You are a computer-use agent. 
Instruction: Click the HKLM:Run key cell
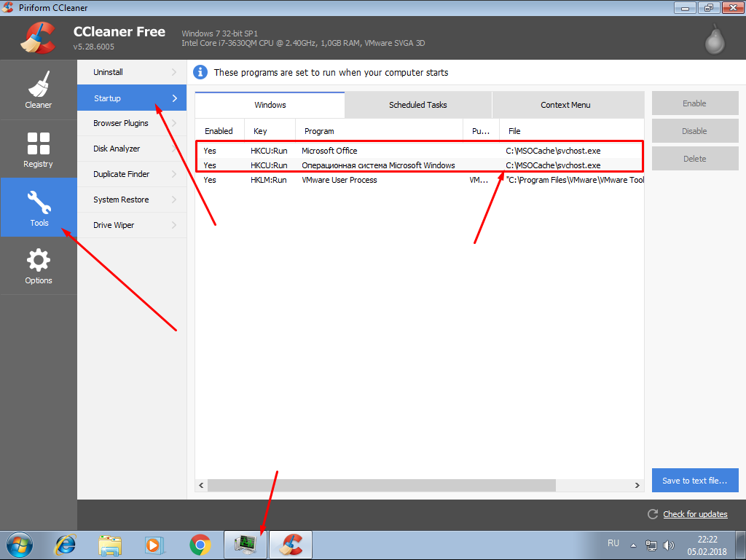pos(269,180)
